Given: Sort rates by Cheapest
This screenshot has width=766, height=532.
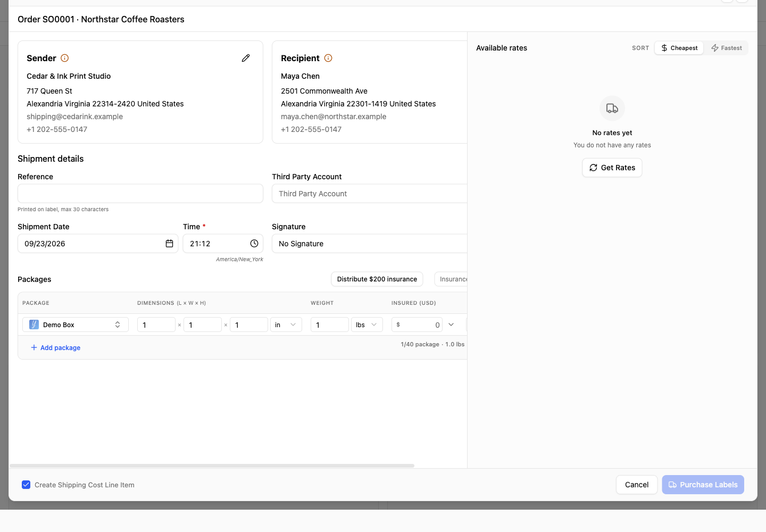Looking at the screenshot, I should (x=679, y=48).
